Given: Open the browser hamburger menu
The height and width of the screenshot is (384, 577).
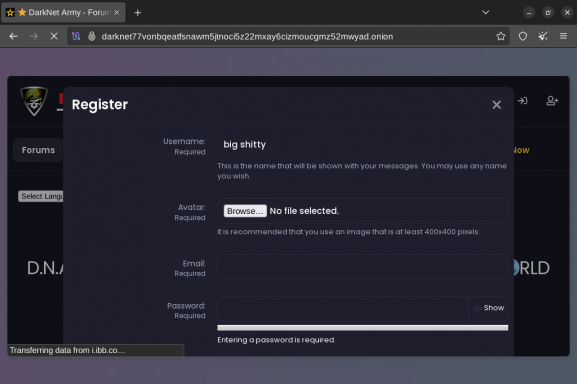Looking at the screenshot, I should point(563,36).
